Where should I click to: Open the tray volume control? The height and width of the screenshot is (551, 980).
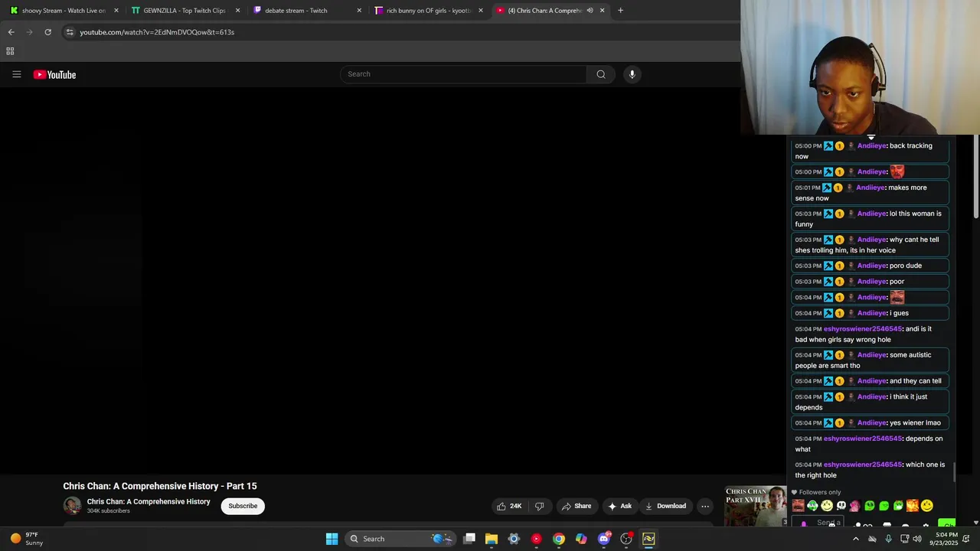click(919, 539)
